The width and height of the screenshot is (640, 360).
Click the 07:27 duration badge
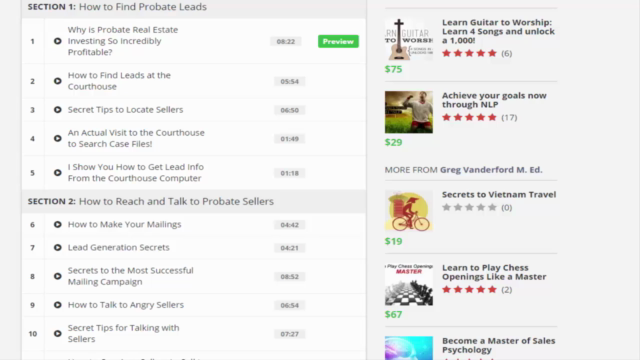click(289, 334)
